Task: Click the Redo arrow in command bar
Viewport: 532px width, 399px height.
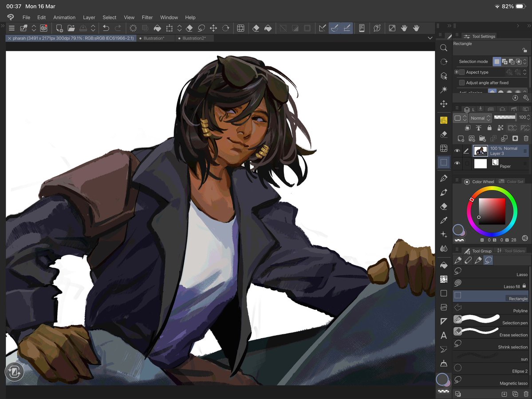Action: (x=118, y=28)
